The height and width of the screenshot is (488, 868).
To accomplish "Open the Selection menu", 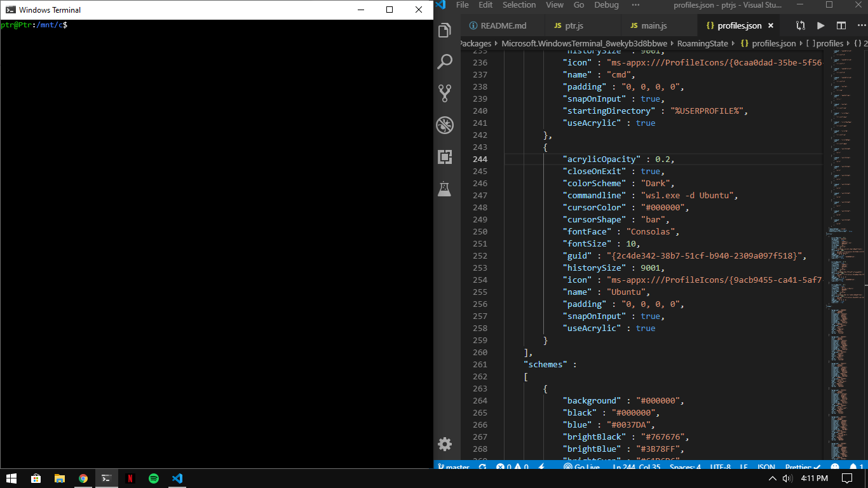I will click(519, 5).
